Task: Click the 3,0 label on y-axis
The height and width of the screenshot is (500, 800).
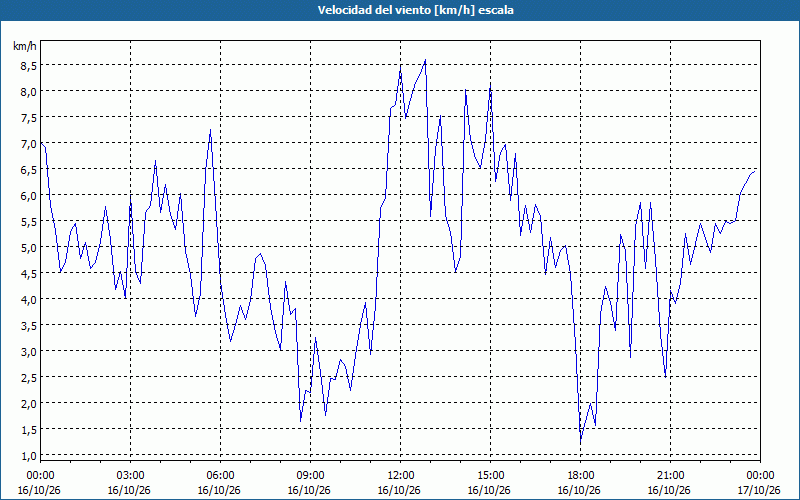Action: (29, 351)
